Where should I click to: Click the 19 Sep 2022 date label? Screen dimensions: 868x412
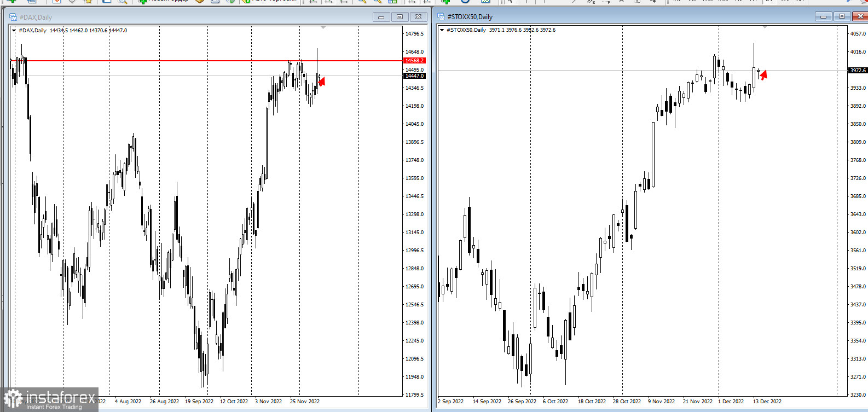[199, 402]
